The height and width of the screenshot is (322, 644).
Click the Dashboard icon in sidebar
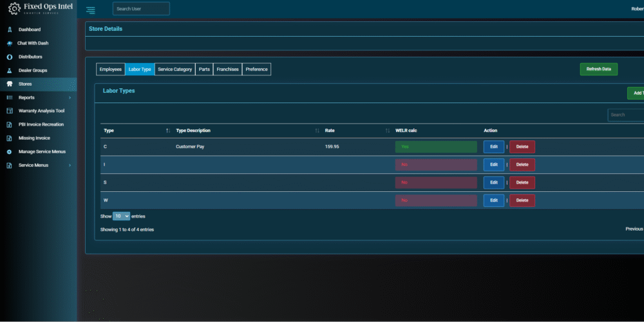(x=10, y=30)
